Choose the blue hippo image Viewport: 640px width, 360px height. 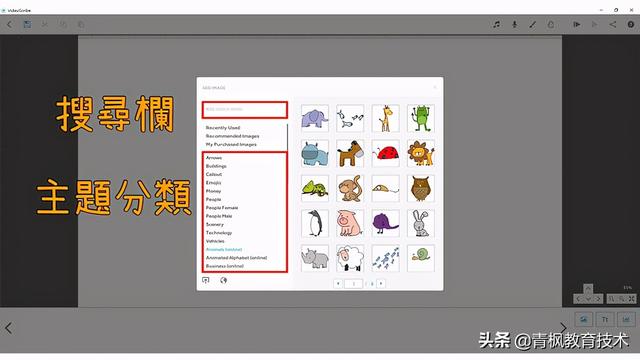(x=315, y=153)
